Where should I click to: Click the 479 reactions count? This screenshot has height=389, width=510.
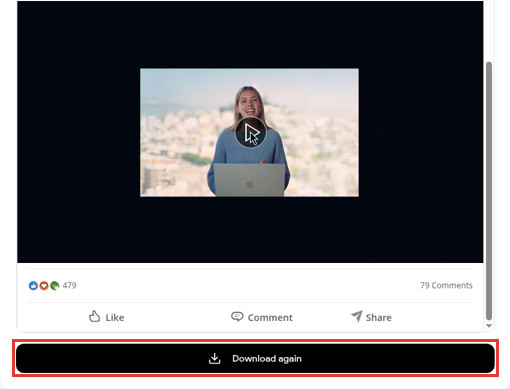(x=69, y=285)
